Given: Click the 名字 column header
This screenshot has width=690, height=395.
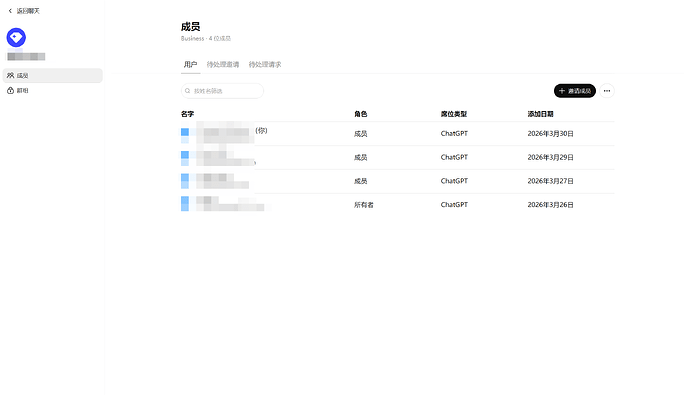Looking at the screenshot, I should coord(187,114).
